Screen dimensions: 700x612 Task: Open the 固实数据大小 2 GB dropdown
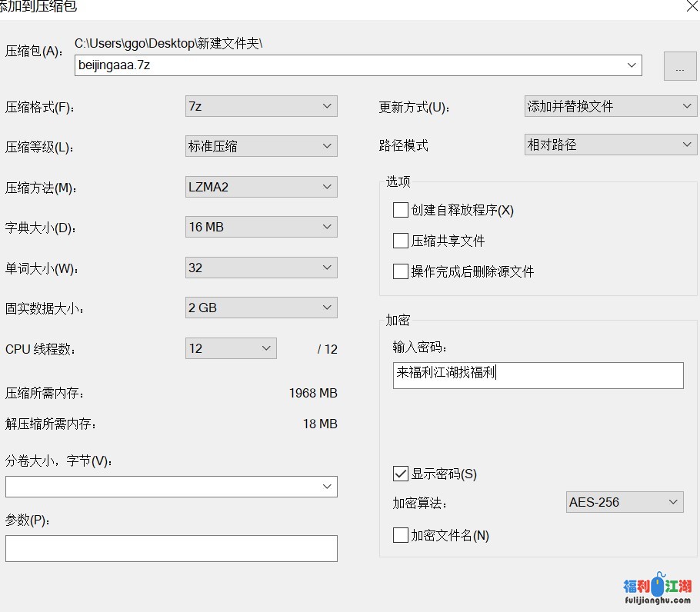pos(261,308)
